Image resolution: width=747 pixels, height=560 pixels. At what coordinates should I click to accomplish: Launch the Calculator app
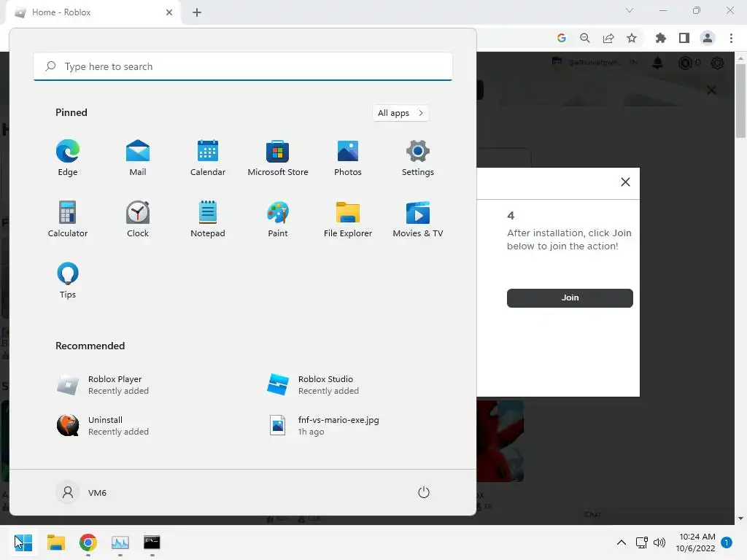68,219
